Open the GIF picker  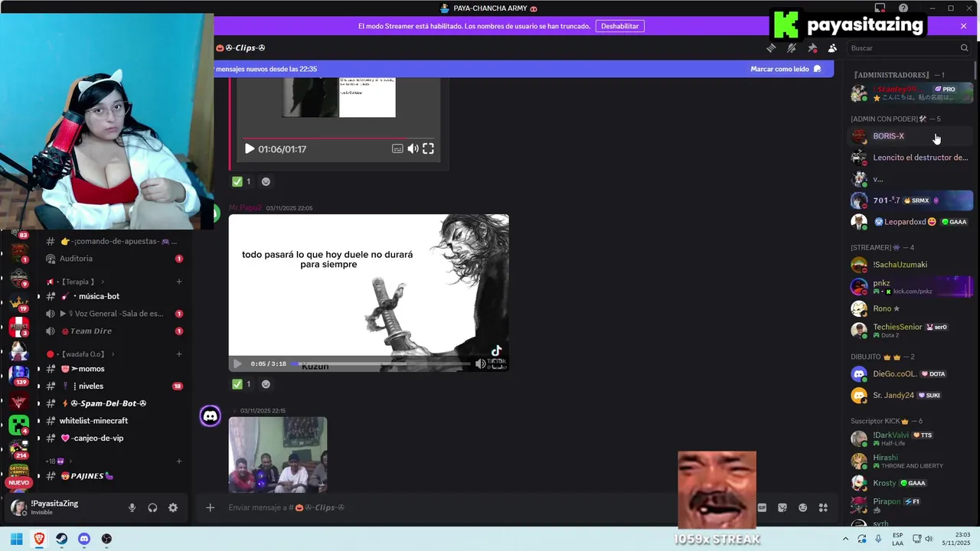[x=762, y=507]
